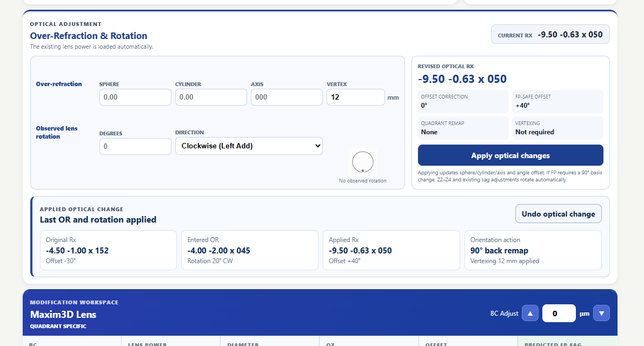644x346 pixels.
Task: Click the Current RX badge
Action: (x=550, y=35)
